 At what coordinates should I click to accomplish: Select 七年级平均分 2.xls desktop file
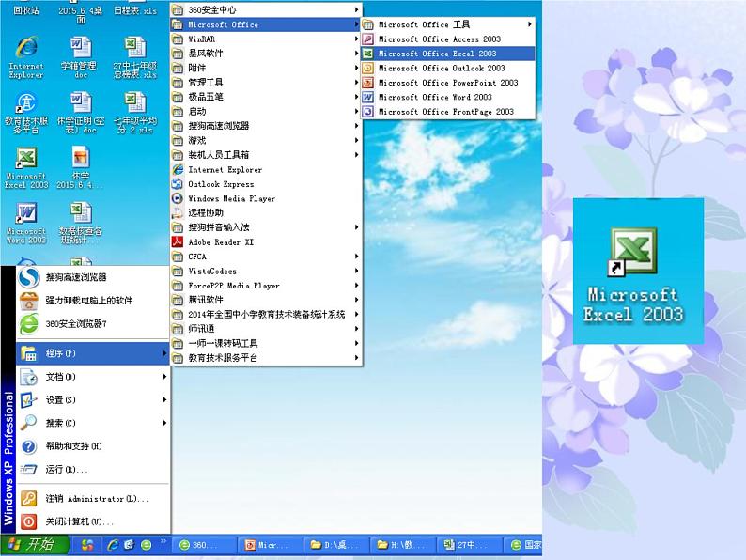point(135,113)
